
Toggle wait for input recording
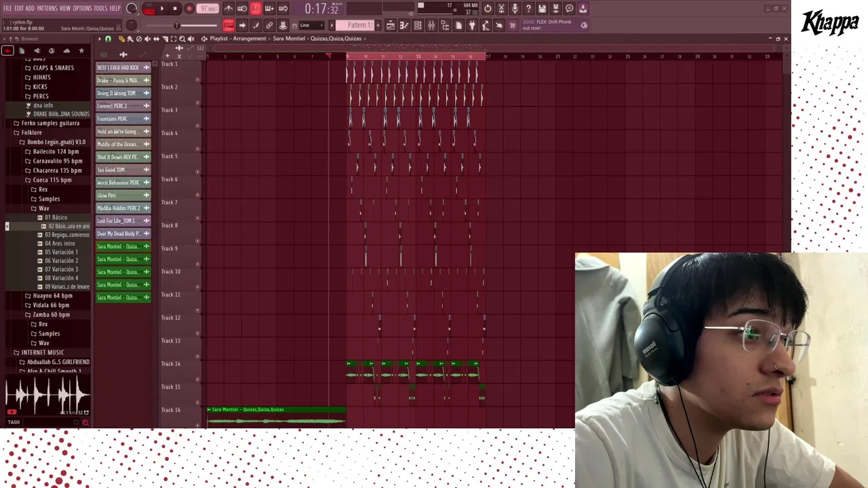point(242,8)
